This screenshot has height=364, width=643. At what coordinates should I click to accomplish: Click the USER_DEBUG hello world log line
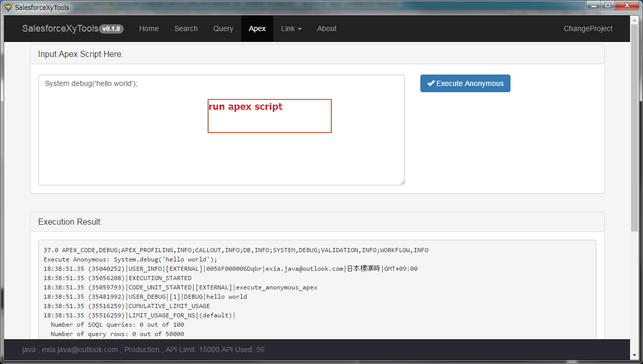pyautogui.click(x=145, y=297)
